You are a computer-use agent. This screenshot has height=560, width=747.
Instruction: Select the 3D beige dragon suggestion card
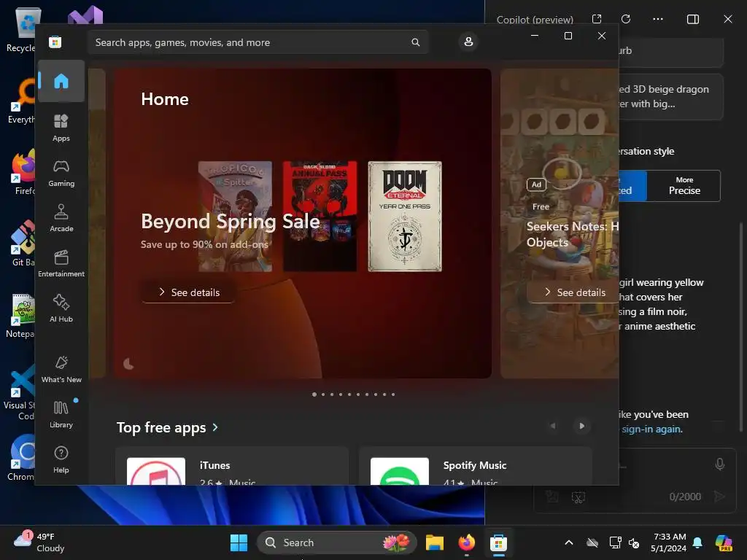pos(671,97)
